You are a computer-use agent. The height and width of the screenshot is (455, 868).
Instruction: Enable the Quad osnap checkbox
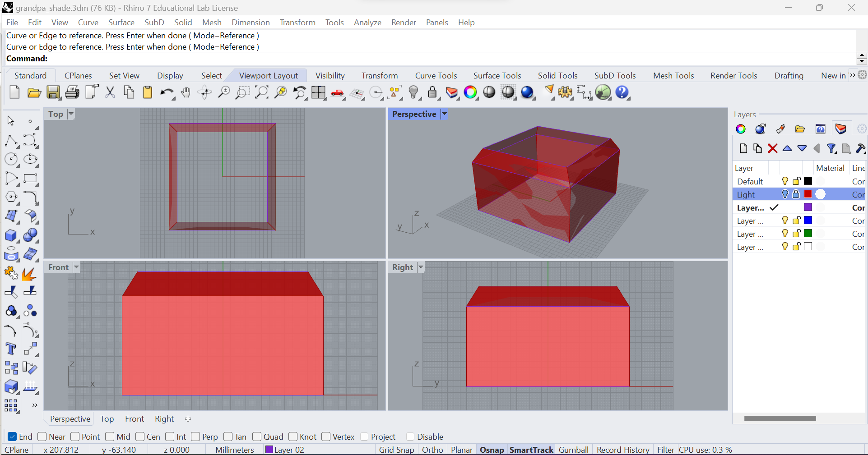coord(257,437)
